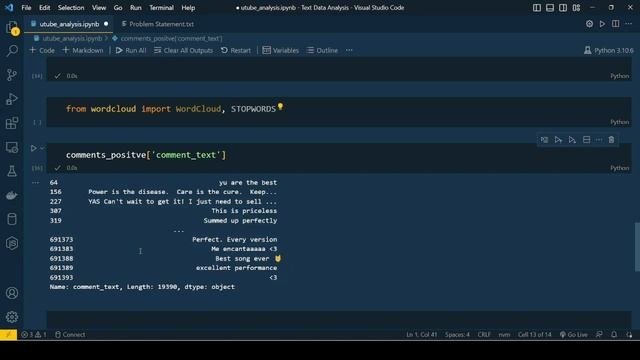
Task: Open the Manage gear icon
Action: point(12,317)
